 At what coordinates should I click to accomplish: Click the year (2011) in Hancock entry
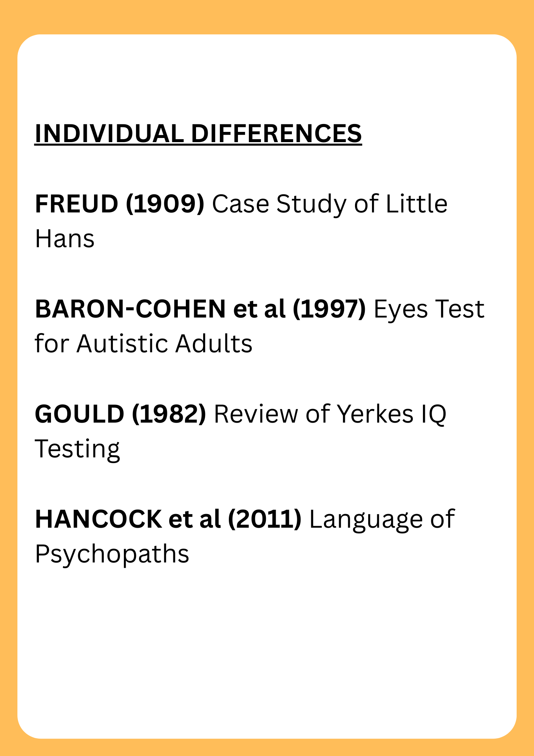(265, 519)
